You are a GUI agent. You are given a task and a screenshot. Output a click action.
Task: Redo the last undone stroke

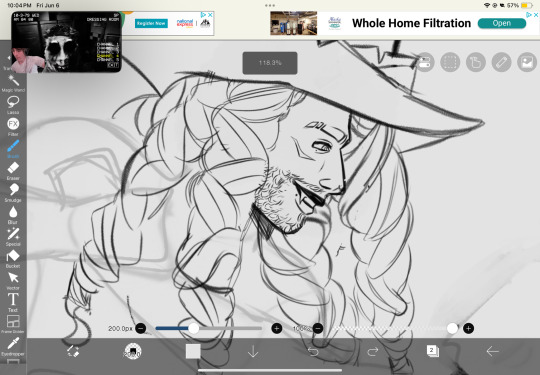coord(373,352)
